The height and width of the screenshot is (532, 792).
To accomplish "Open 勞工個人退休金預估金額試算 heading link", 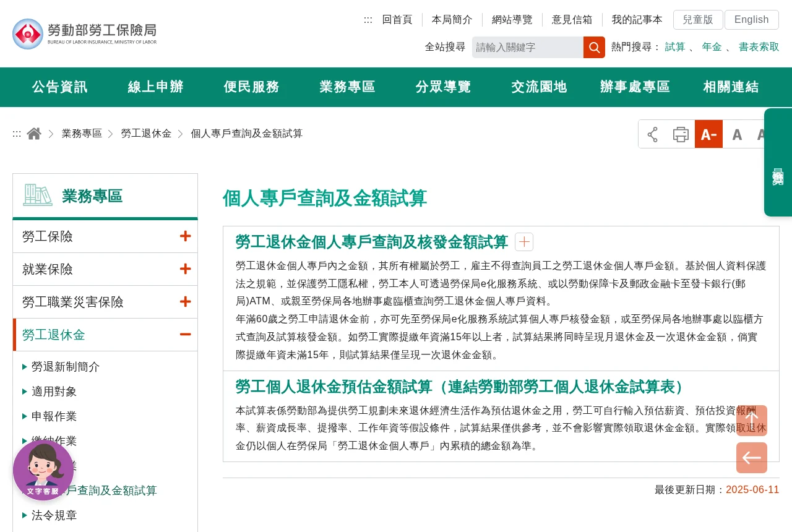I will [x=463, y=387].
